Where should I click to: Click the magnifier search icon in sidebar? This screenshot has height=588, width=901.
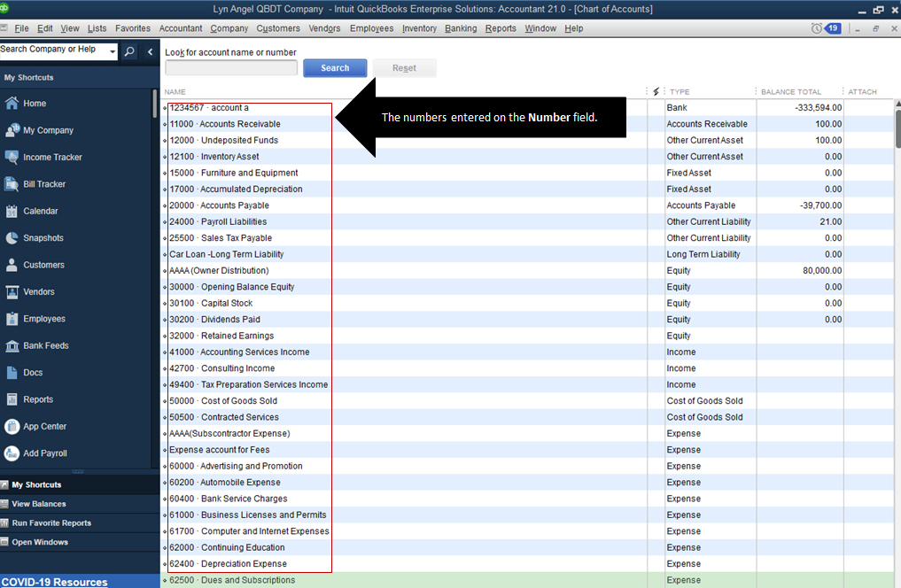130,52
